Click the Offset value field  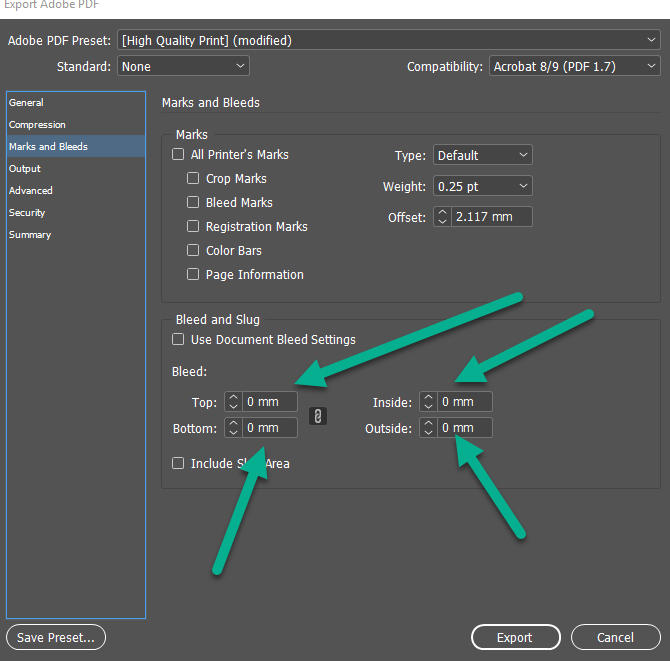click(492, 217)
